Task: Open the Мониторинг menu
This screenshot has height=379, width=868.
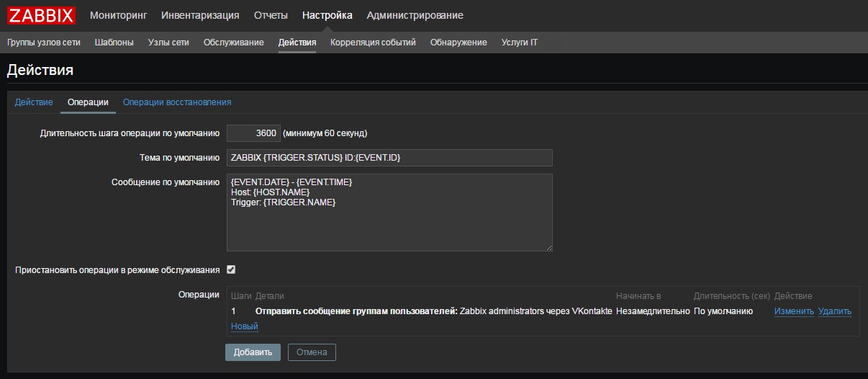Action: click(x=119, y=15)
